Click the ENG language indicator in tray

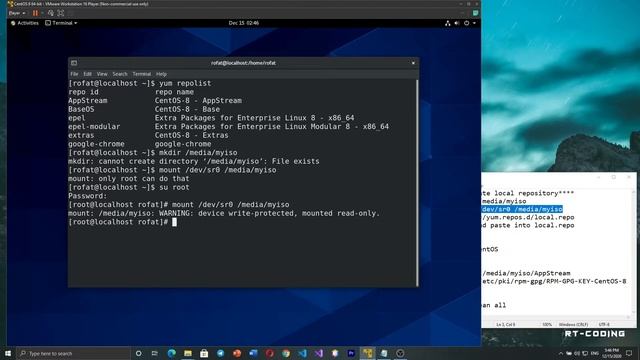click(x=595, y=353)
